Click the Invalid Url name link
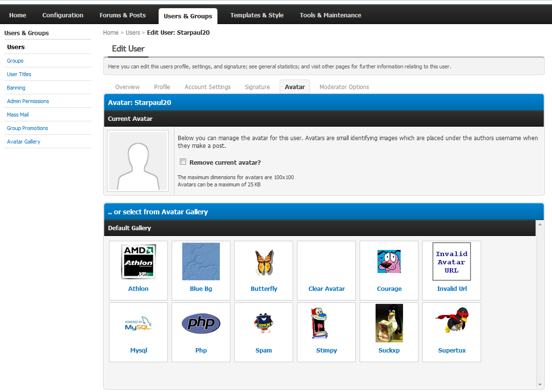 click(x=452, y=288)
